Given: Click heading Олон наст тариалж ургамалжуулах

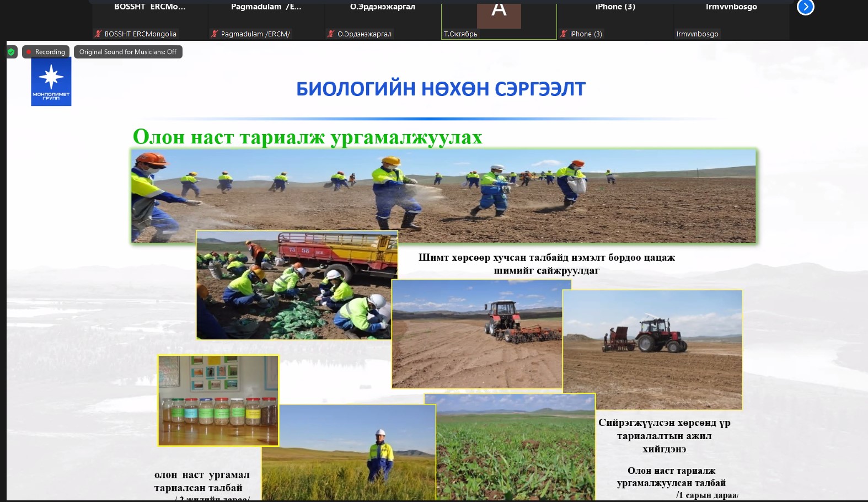Looking at the screenshot, I should tap(308, 137).
